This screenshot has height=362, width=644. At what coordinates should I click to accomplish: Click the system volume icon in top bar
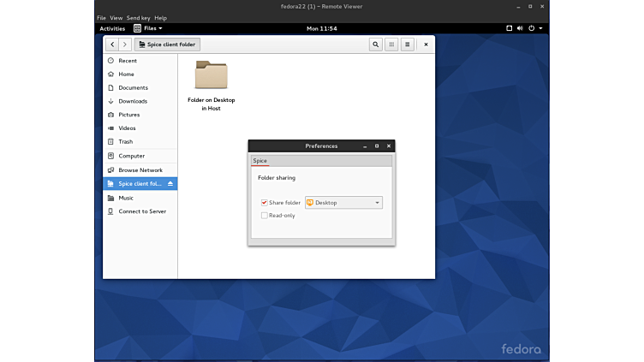point(521,28)
